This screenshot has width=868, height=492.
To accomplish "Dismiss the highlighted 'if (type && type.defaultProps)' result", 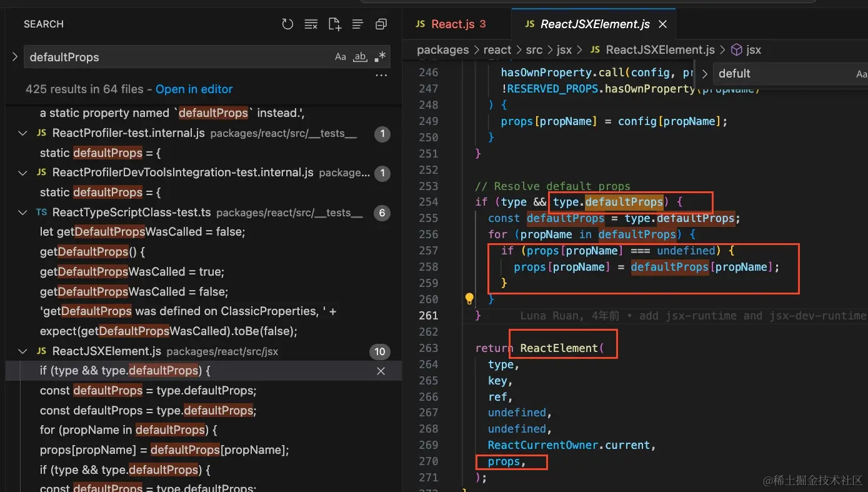I will click(x=381, y=371).
